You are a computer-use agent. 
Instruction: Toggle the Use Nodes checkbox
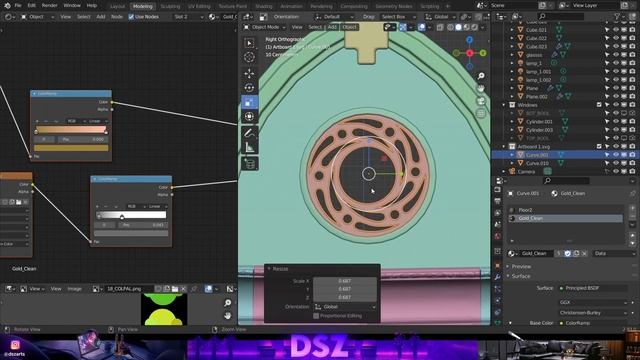tap(131, 17)
